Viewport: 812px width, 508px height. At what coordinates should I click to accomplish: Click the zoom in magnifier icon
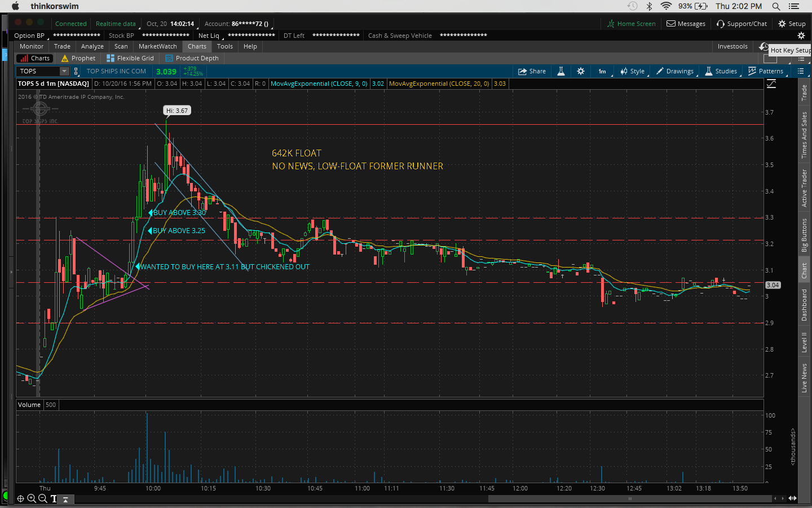[32, 498]
